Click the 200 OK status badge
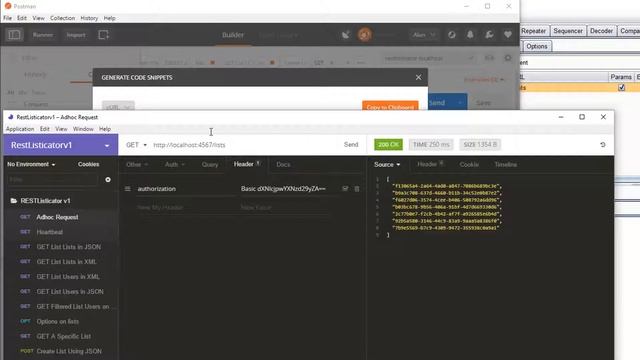 point(388,144)
